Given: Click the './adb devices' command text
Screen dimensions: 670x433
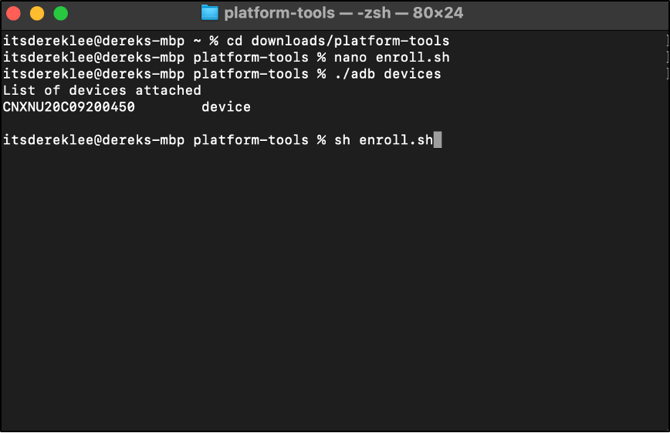Looking at the screenshot, I should (388, 74).
